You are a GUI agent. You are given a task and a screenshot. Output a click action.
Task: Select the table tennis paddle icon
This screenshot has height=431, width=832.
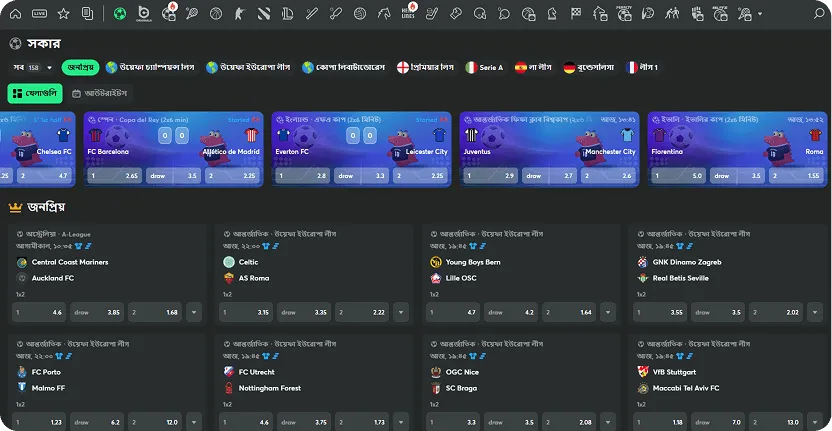pyautogui.click(x=504, y=14)
